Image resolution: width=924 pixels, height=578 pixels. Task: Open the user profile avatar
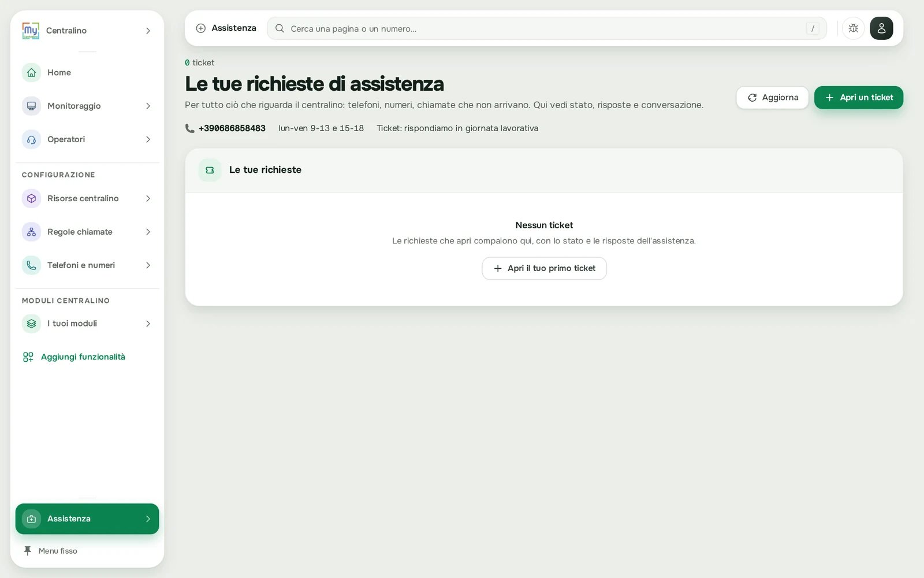pos(881,28)
